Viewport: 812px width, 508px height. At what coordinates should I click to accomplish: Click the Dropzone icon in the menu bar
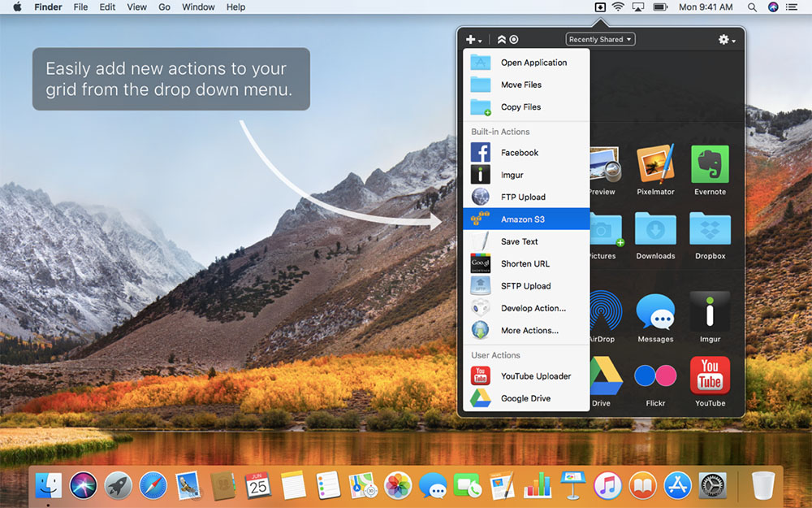pyautogui.click(x=600, y=7)
